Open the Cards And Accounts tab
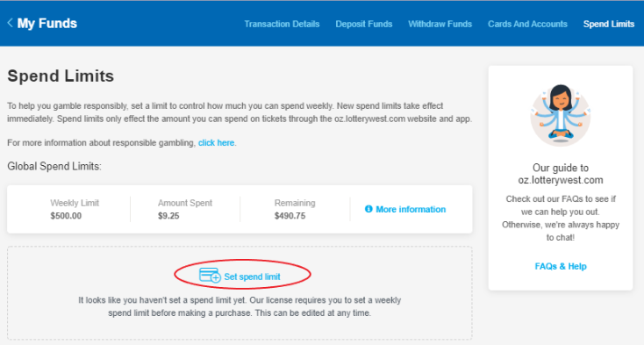The height and width of the screenshot is (345, 644). pos(527,24)
